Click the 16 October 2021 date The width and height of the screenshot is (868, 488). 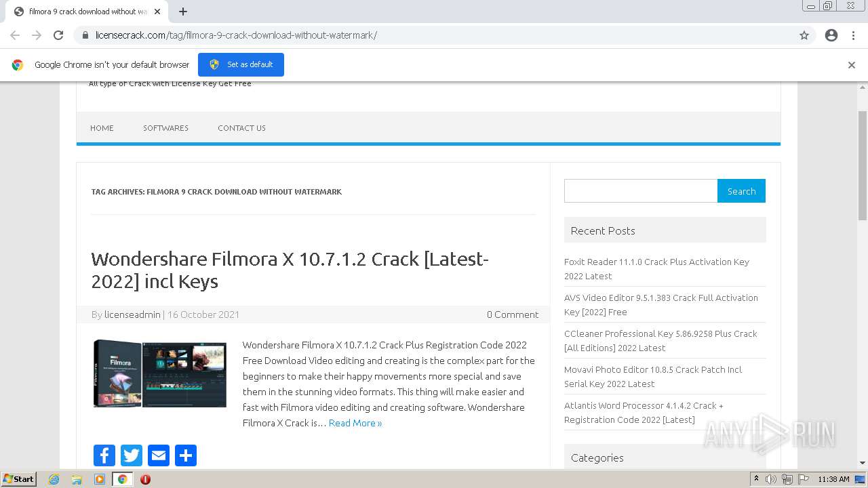pos(203,314)
